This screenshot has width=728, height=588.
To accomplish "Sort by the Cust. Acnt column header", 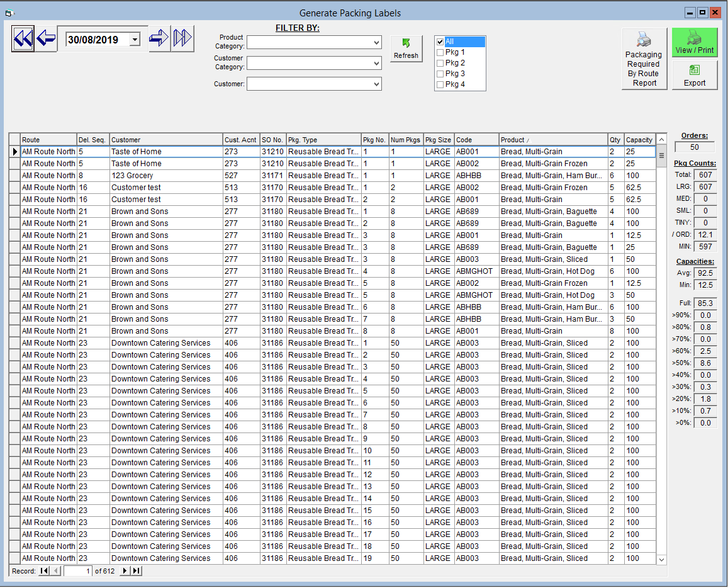I will [242, 140].
